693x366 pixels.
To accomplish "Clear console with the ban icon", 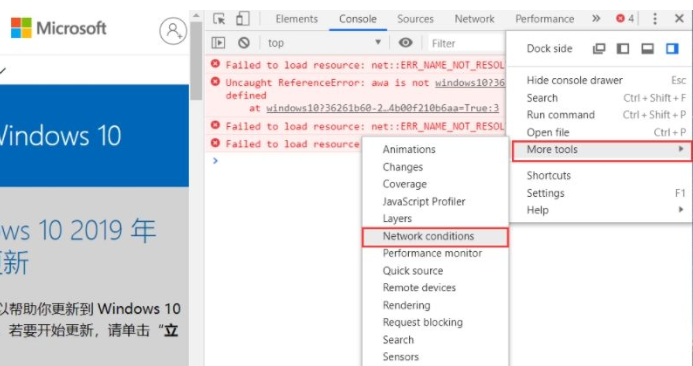I will [x=244, y=43].
